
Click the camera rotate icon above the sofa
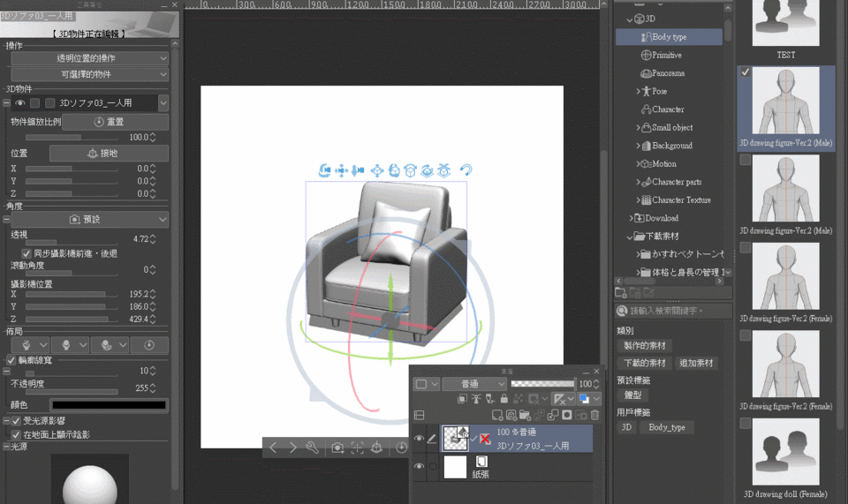tap(324, 170)
